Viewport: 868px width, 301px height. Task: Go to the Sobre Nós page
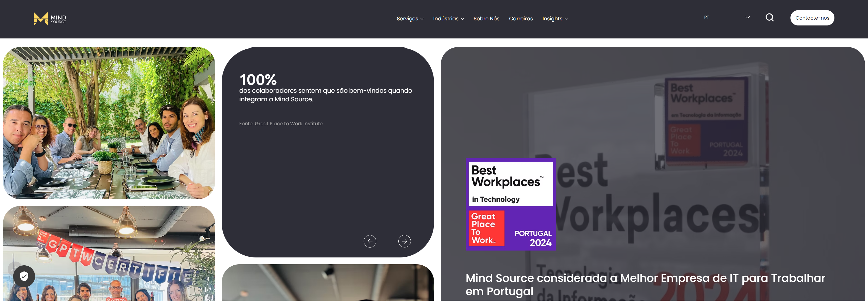(486, 19)
